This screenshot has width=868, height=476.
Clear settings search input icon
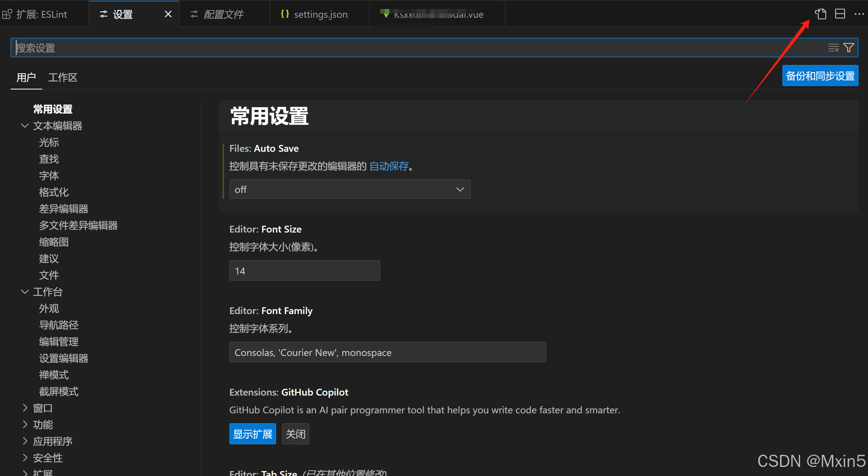[833, 48]
